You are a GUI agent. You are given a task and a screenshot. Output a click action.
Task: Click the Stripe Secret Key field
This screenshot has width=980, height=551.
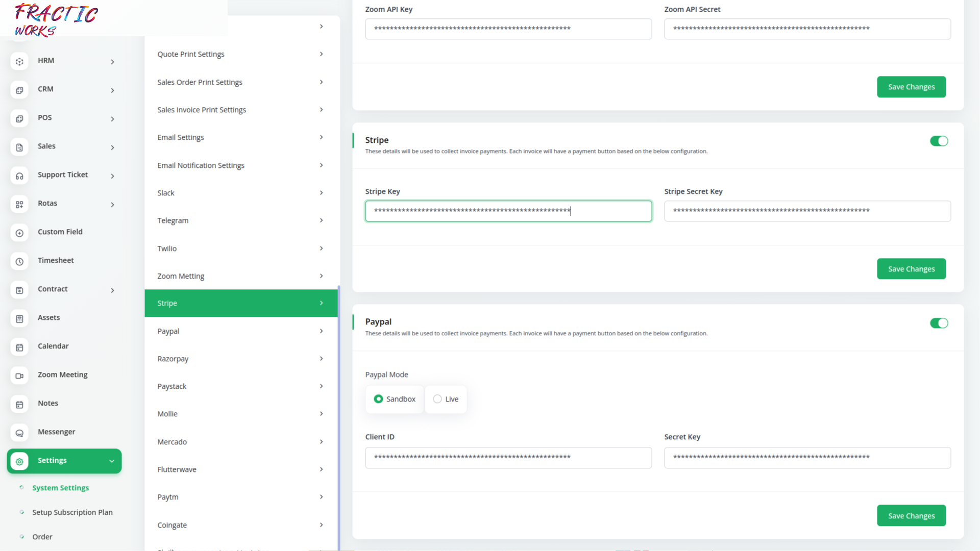pos(807,211)
